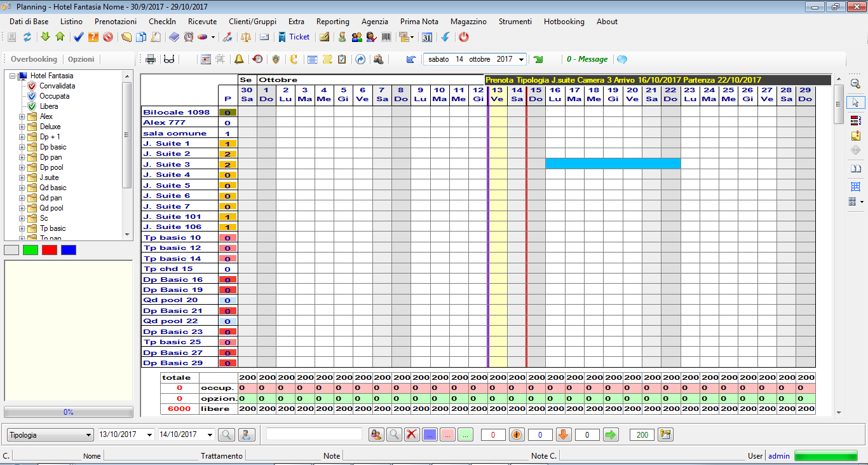This screenshot has height=465, width=868.
Task: Click the red power button icon
Action: pos(464,37)
